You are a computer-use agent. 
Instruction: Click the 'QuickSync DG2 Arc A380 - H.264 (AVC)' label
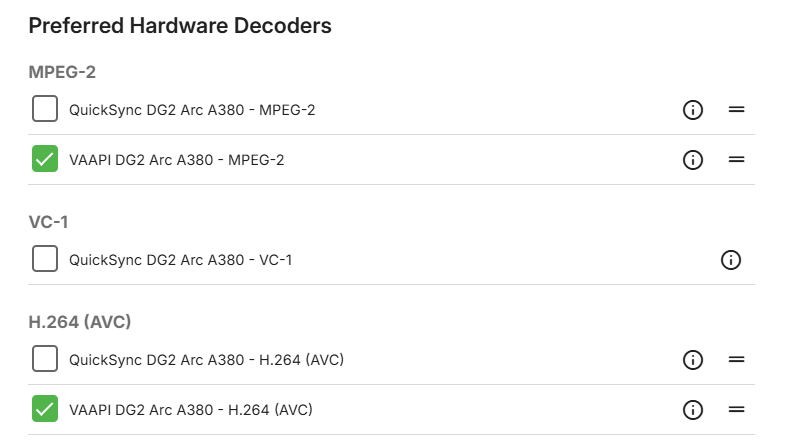(206, 359)
